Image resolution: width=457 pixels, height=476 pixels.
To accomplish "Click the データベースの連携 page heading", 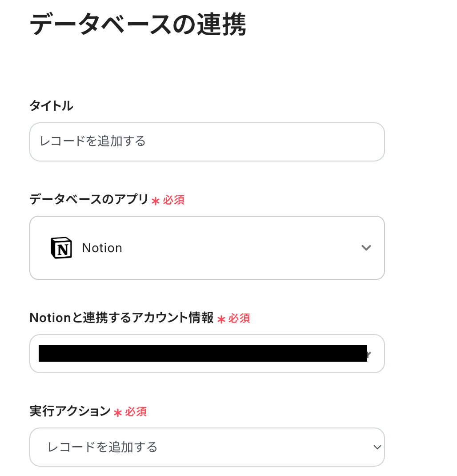I will (x=138, y=25).
